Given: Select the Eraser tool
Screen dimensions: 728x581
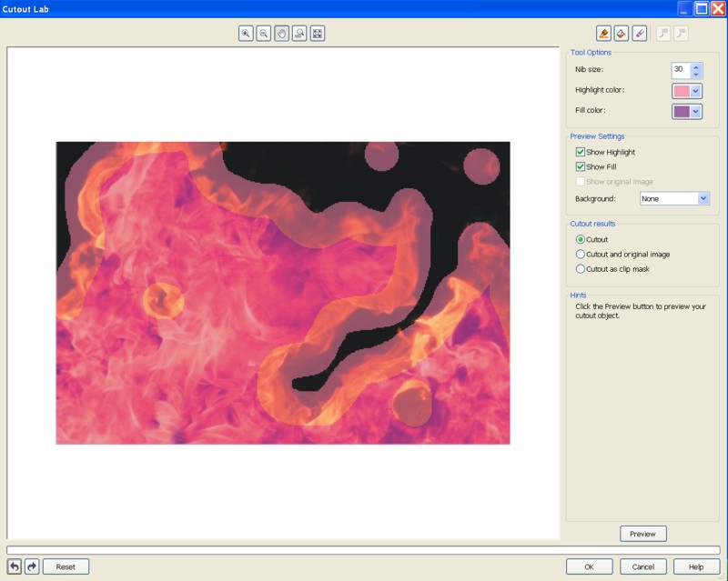Looking at the screenshot, I should point(640,34).
